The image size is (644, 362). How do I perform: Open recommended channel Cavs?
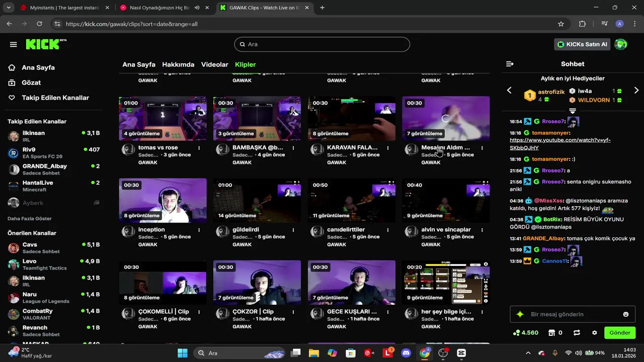pyautogui.click(x=53, y=248)
